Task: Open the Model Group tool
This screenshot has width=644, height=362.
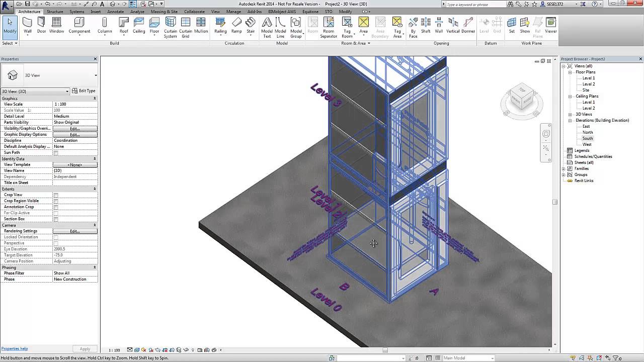Action: (x=296, y=28)
